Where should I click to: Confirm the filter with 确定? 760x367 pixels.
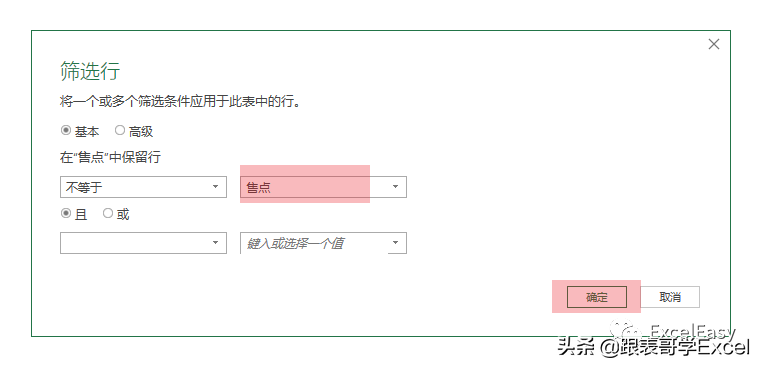pyautogui.click(x=597, y=297)
